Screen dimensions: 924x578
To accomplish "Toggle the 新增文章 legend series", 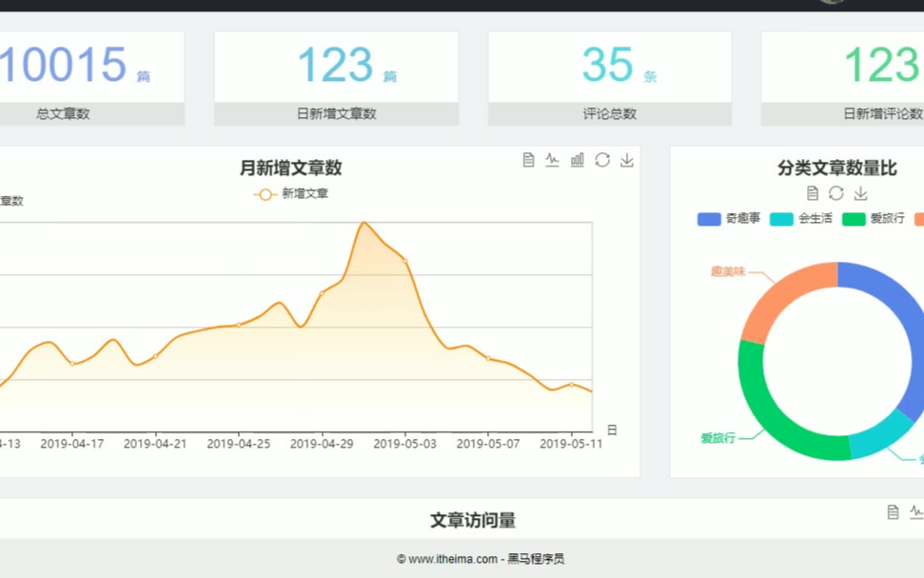I will (x=291, y=194).
